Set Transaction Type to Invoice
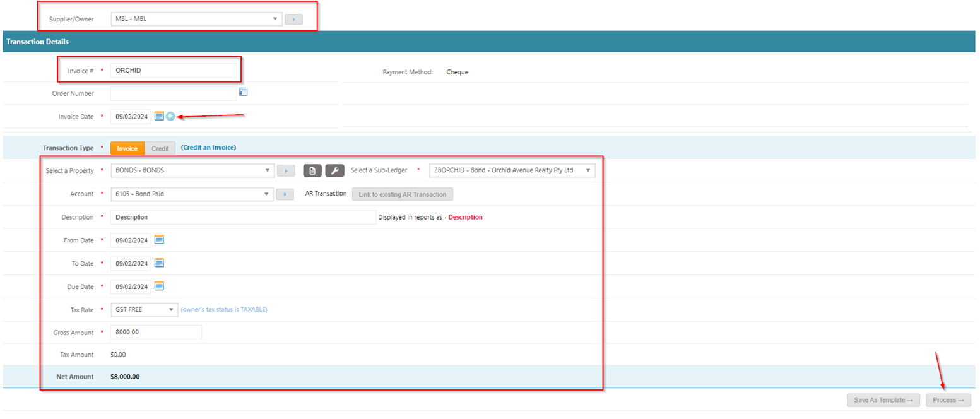The width and height of the screenshot is (980, 419). [x=127, y=148]
